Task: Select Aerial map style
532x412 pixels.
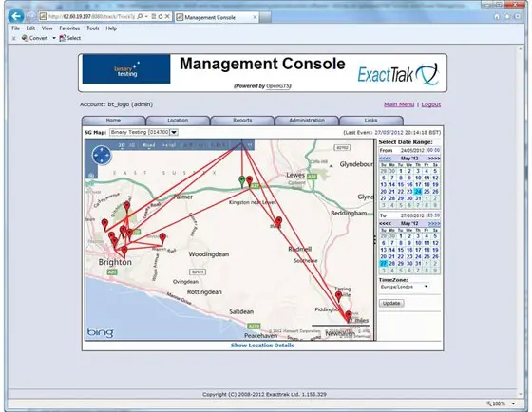Action: [x=169, y=145]
